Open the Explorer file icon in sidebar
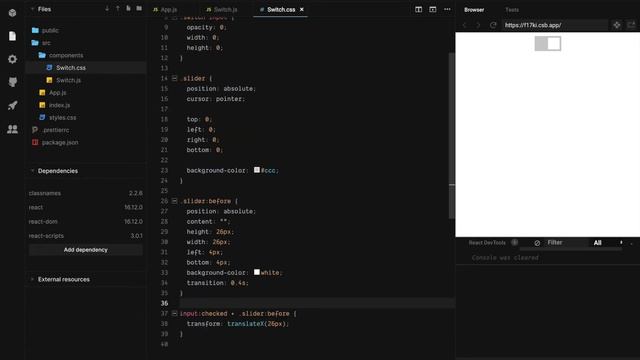640x360 pixels. pos(12,36)
